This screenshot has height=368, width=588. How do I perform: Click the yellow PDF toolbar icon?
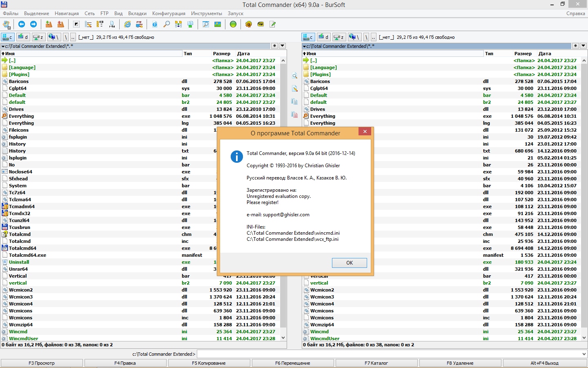point(261,25)
